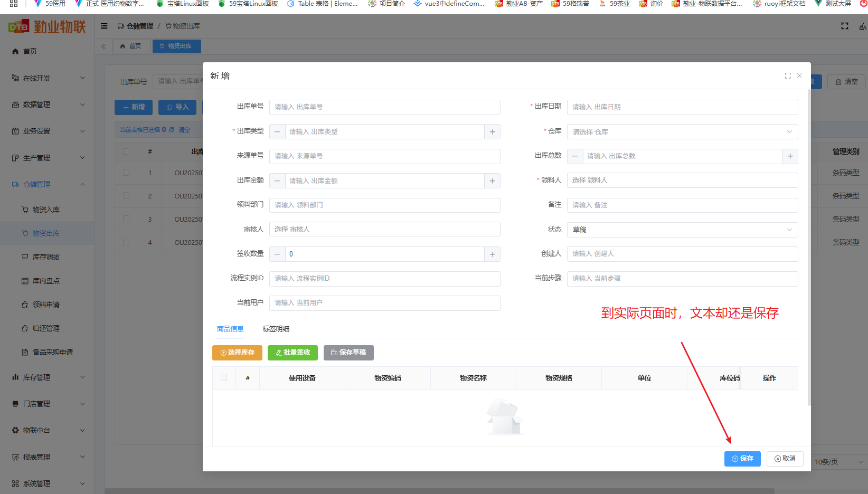Click the hamburger menu collapse icon
The width and height of the screenshot is (868, 494).
pos(104,26)
